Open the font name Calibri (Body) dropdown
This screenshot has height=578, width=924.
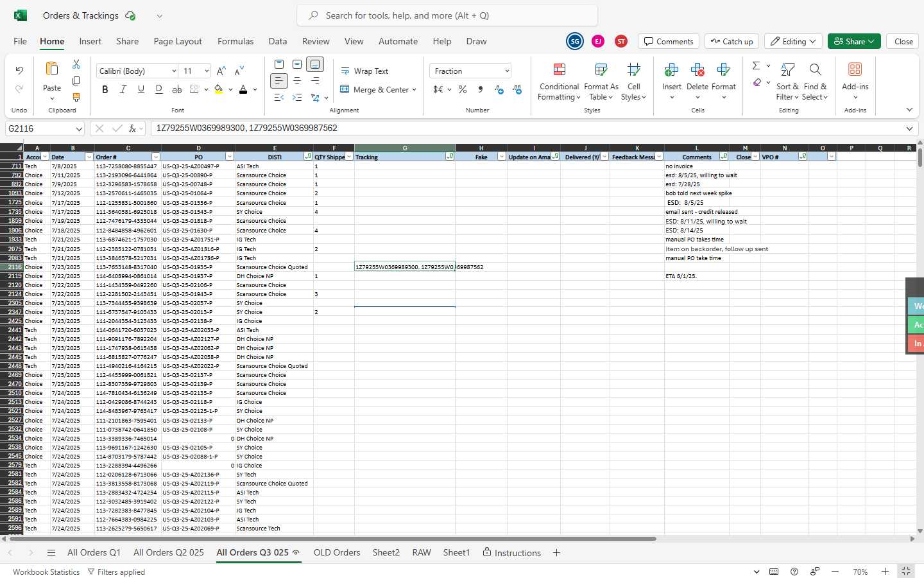click(173, 71)
